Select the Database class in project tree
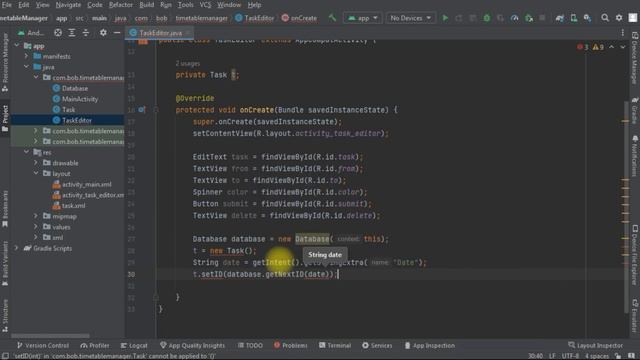 75,88
